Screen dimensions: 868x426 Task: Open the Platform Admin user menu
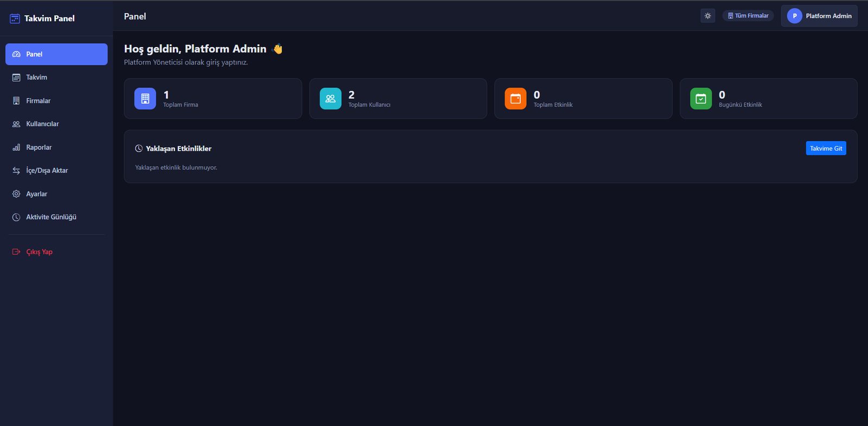point(819,16)
